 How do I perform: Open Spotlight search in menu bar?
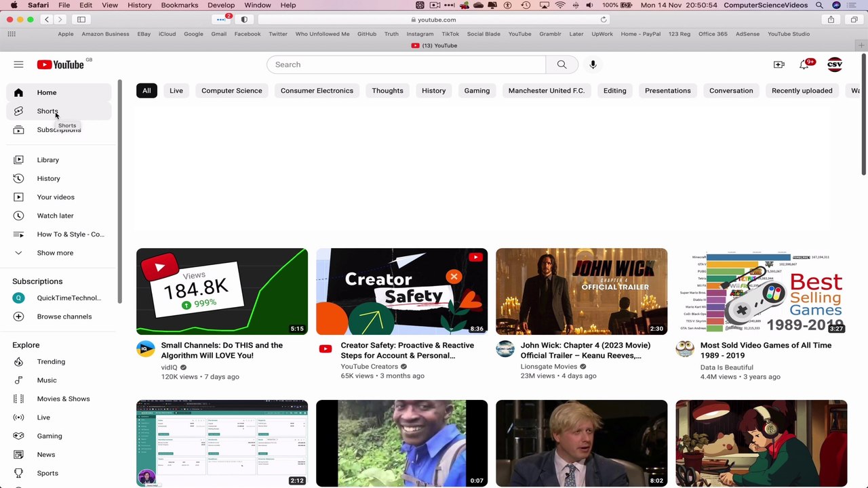pyautogui.click(x=819, y=5)
